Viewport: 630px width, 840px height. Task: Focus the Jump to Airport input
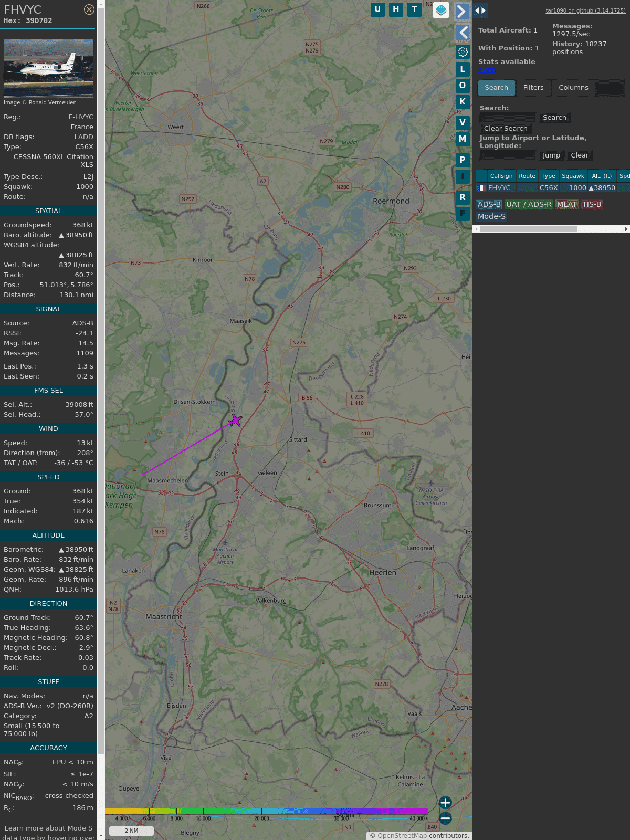pyautogui.click(x=508, y=155)
